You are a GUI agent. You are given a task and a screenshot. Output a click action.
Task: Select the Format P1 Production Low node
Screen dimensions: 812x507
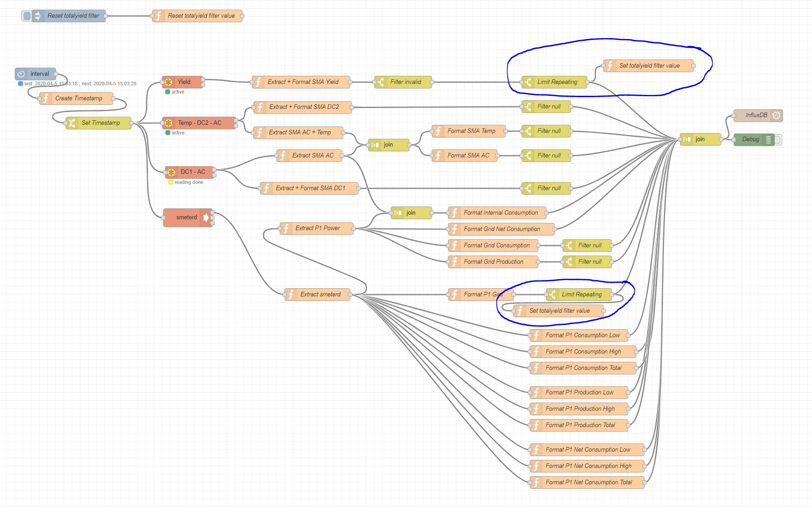pyautogui.click(x=579, y=393)
